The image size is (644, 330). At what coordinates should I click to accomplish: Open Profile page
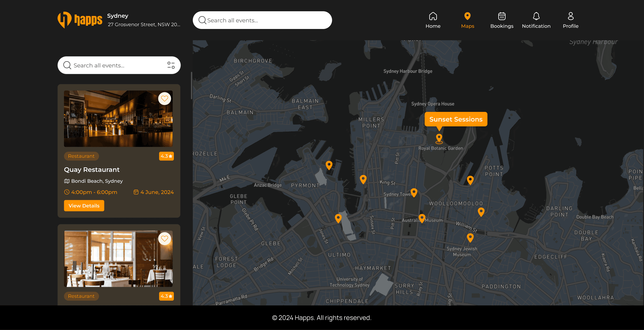point(570,20)
